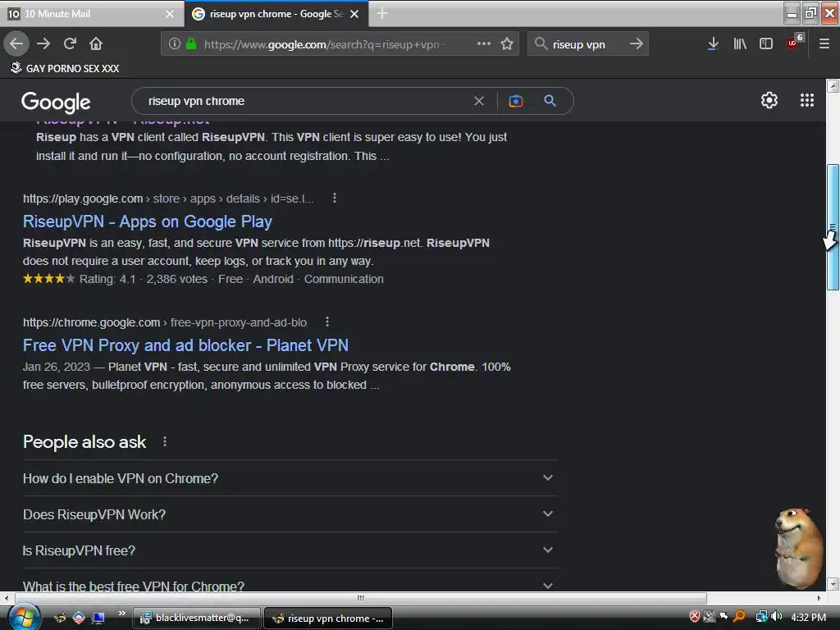Image resolution: width=840 pixels, height=630 pixels.
Task: Click the red shield security tray icon
Action: pos(694,617)
